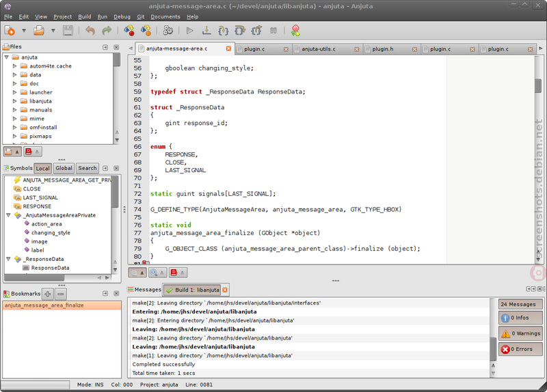This screenshot has height=392, width=547.
Task: Collapse the _ResponseData symbol node
Action: click(x=8, y=259)
